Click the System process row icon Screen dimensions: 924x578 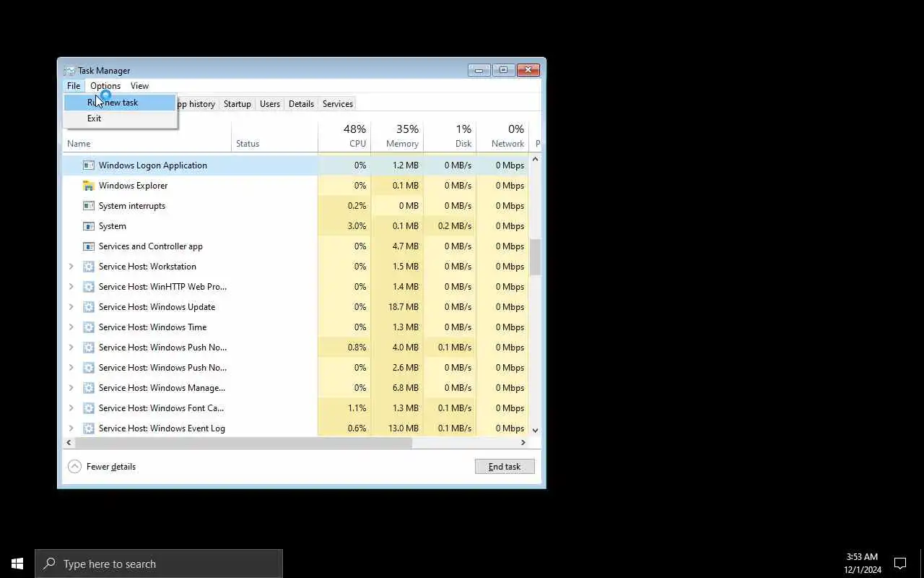(x=89, y=226)
